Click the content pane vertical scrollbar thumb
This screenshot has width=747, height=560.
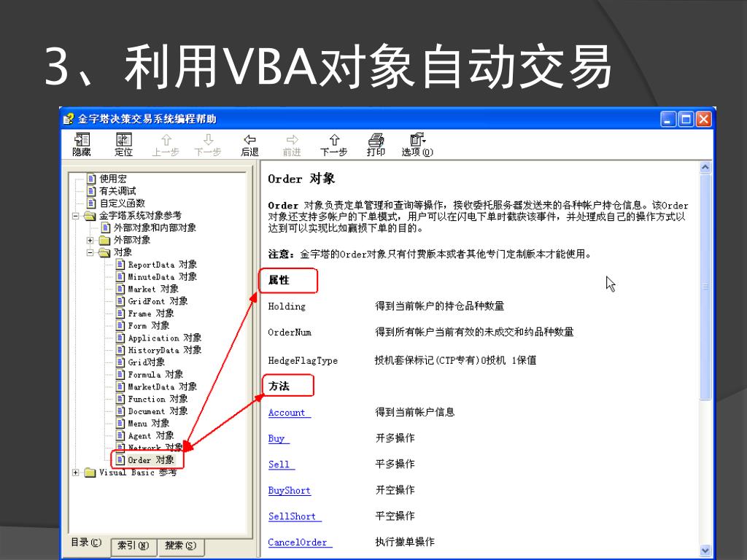pyautogui.click(x=705, y=287)
